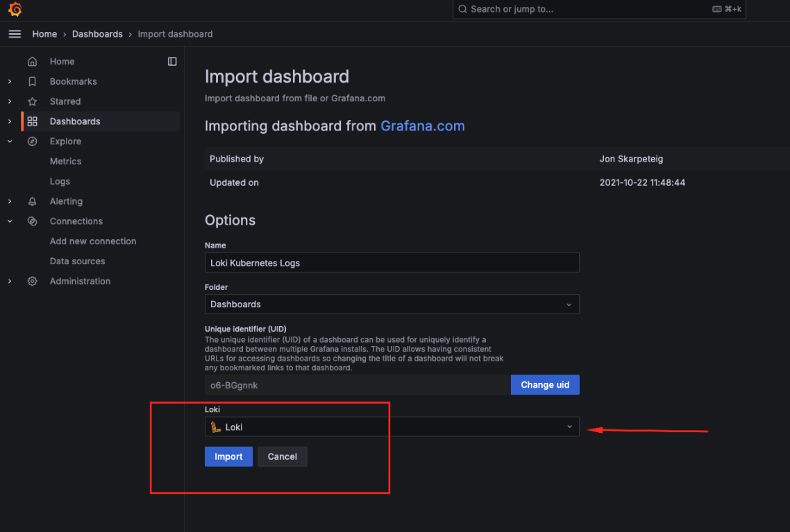This screenshot has width=790, height=532.
Task: Click the Loki data source logo icon
Action: coord(216,427)
